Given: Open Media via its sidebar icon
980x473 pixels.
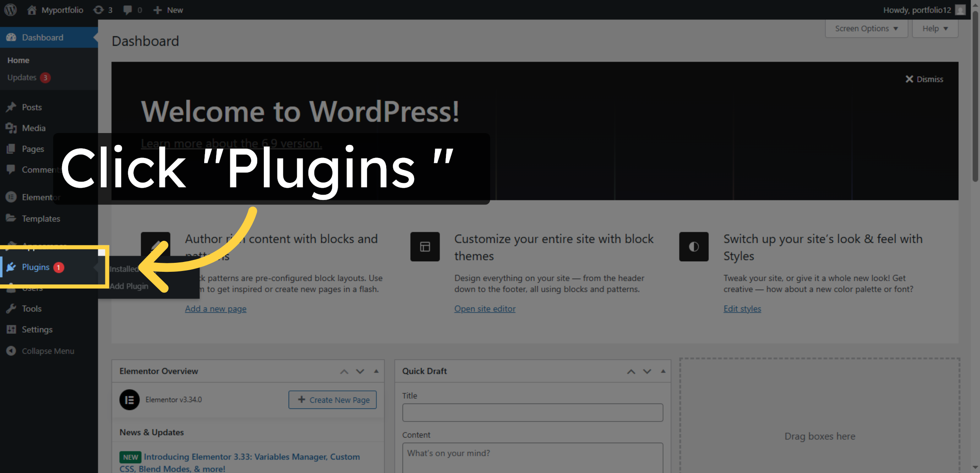Looking at the screenshot, I should [x=12, y=128].
